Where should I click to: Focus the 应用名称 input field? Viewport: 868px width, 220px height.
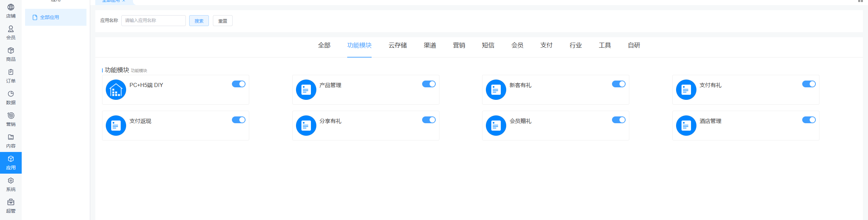pyautogui.click(x=154, y=21)
